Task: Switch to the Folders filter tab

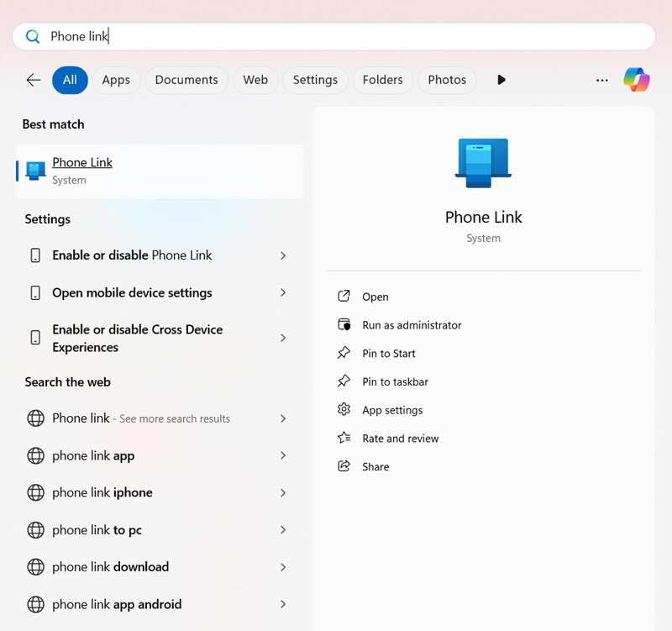Action: [x=383, y=80]
